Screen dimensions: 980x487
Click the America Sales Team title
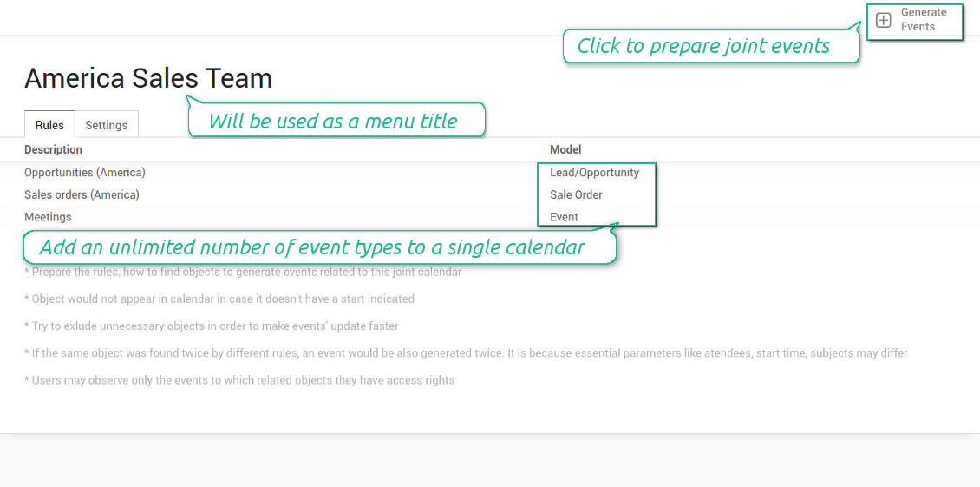(148, 79)
